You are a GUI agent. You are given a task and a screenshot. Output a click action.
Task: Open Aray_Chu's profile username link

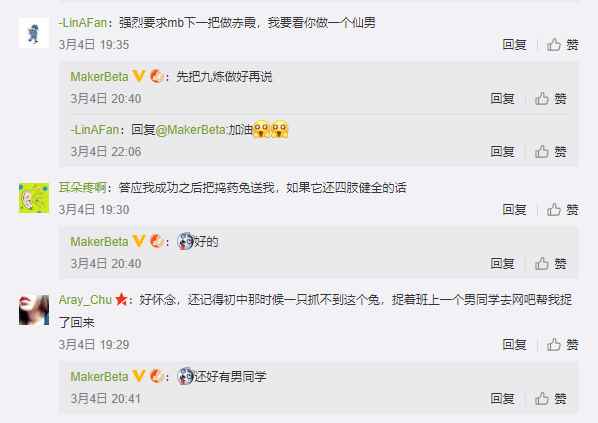[x=85, y=300]
